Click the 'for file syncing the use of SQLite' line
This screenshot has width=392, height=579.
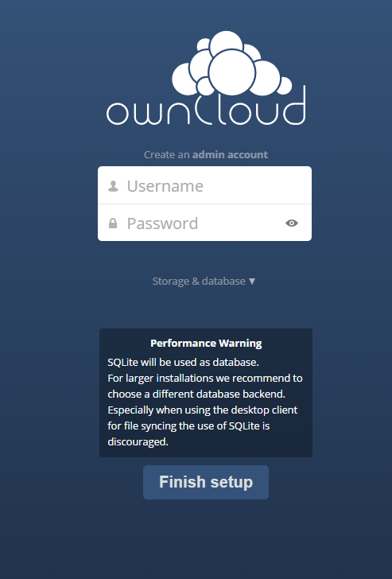pyautogui.click(x=188, y=426)
